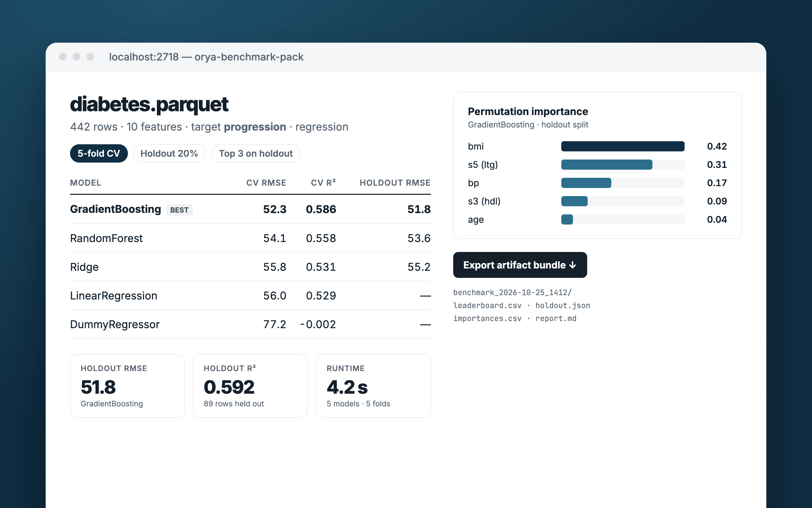This screenshot has height=508, width=812.
Task: Select the DummyRegressor model row
Action: click(250, 324)
